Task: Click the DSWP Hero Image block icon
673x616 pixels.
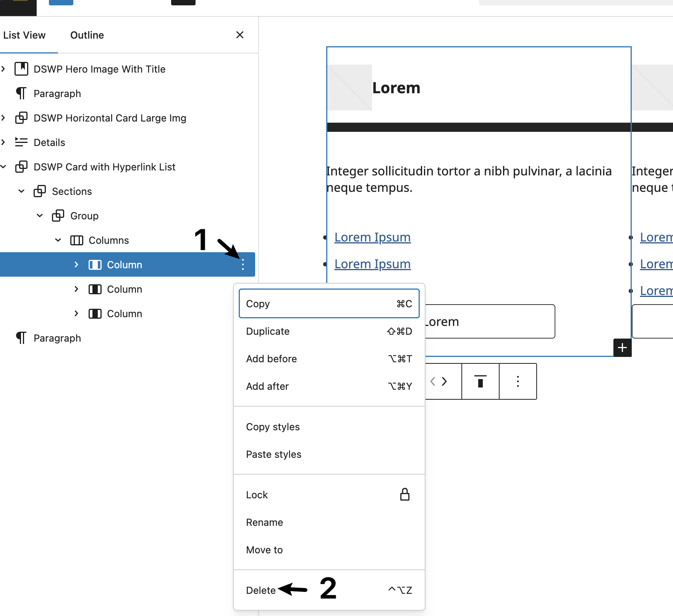Action: pos(21,69)
